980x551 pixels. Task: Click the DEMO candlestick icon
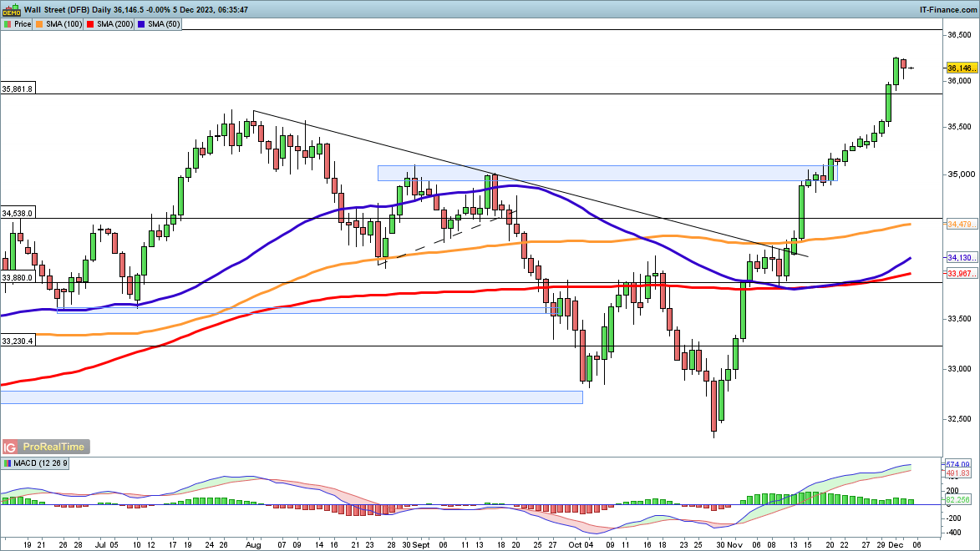(11, 10)
